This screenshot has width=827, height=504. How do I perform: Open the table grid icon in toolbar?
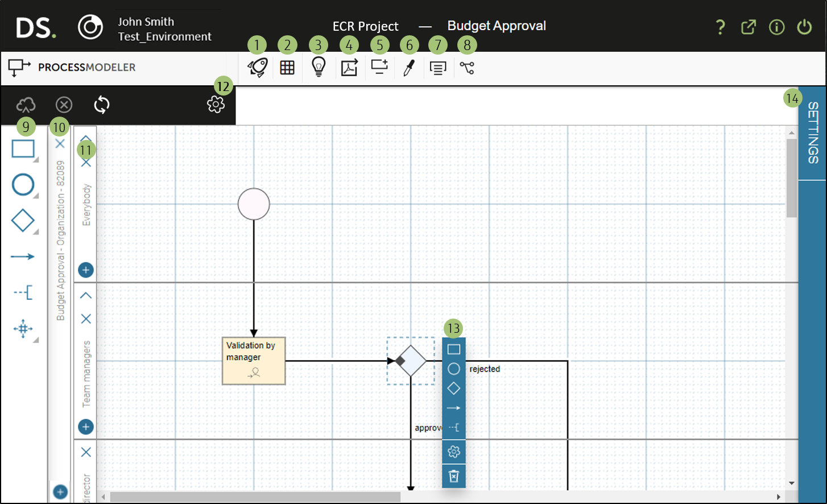point(287,68)
